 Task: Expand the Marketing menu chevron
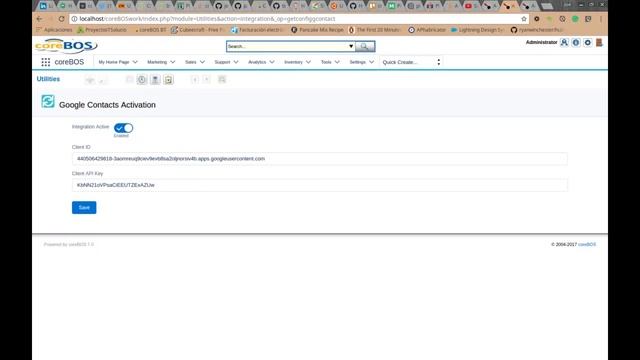pos(173,62)
